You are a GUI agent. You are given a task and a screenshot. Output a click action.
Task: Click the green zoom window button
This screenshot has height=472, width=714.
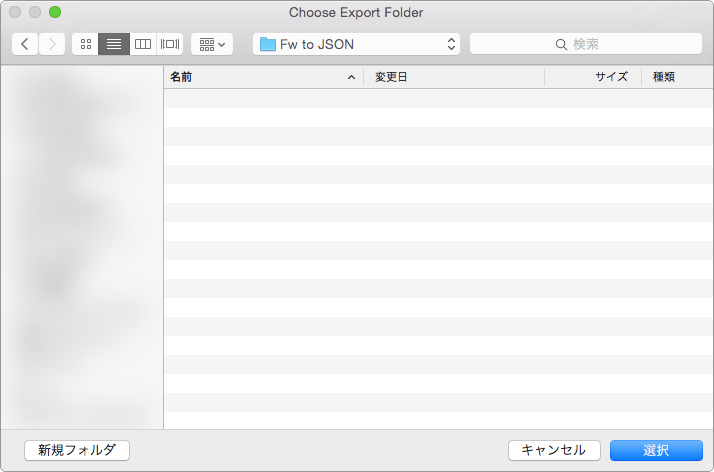pos(55,13)
